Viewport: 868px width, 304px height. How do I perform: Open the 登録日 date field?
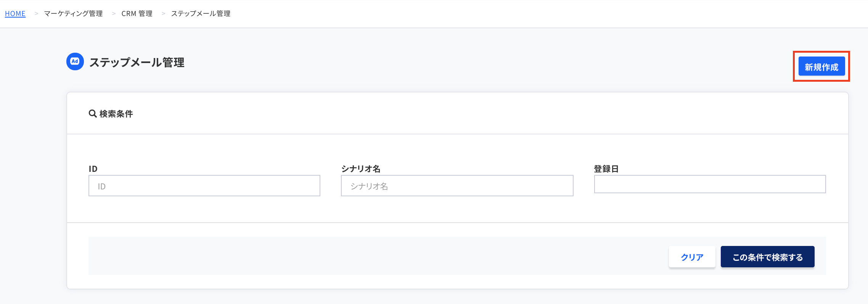coord(710,184)
